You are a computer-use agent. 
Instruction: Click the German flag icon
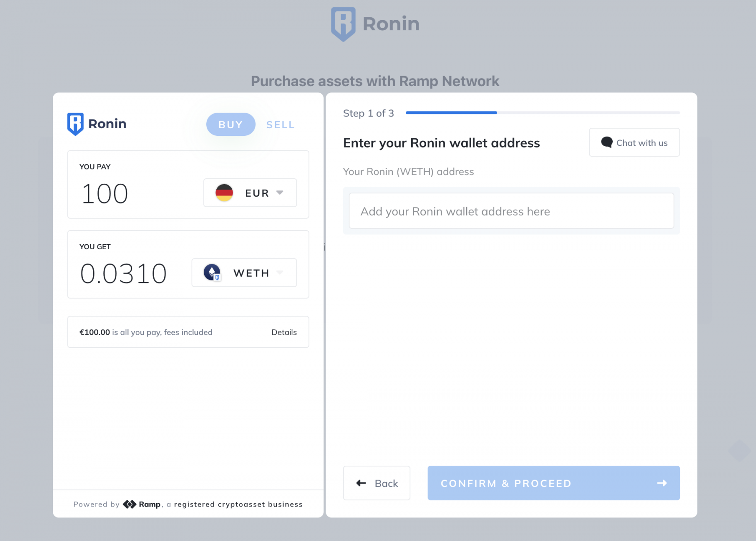point(224,193)
